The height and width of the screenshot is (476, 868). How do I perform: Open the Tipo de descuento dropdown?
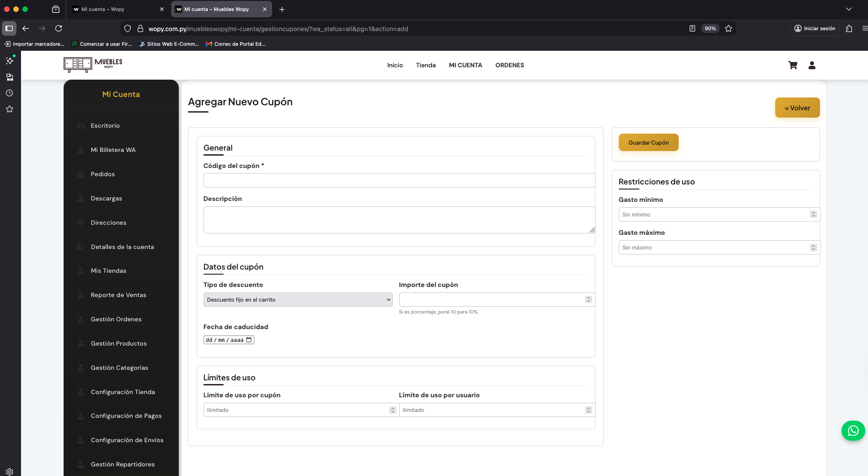pos(298,300)
